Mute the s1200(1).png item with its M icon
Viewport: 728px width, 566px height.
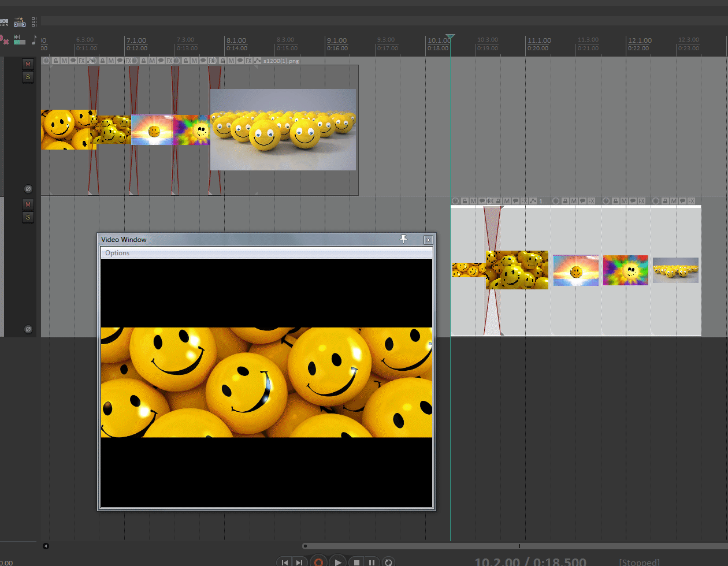(x=231, y=61)
